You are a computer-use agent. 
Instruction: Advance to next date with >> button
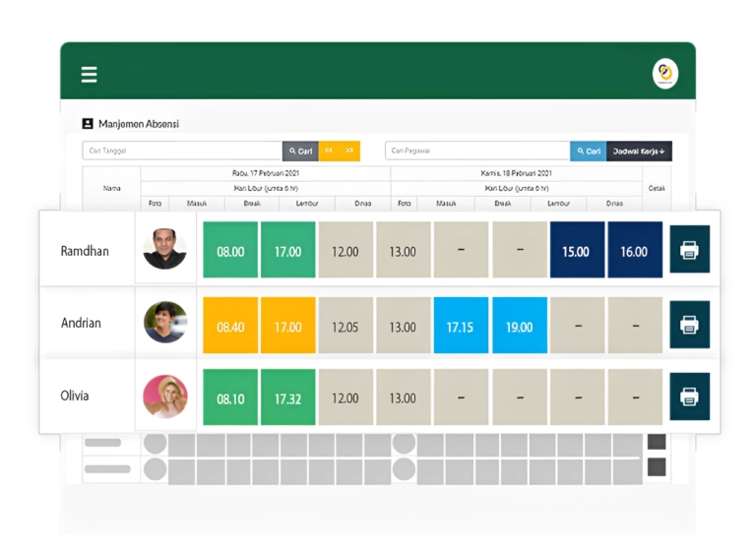pyautogui.click(x=349, y=151)
